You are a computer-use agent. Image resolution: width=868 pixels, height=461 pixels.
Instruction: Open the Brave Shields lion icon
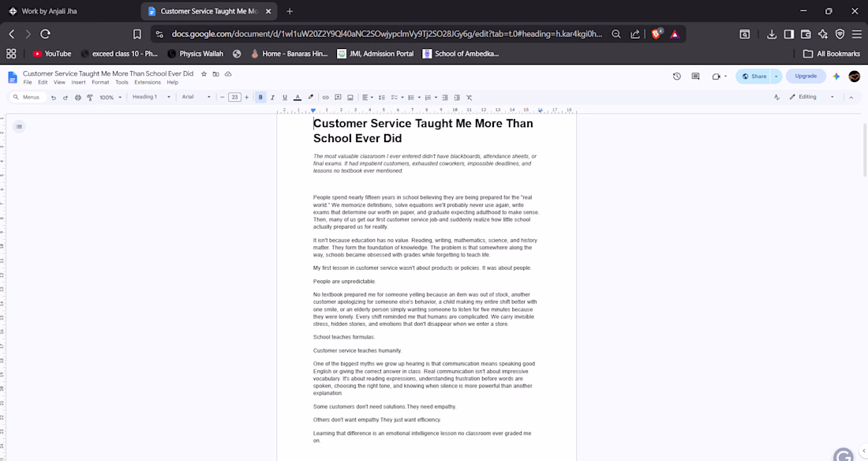(x=657, y=34)
